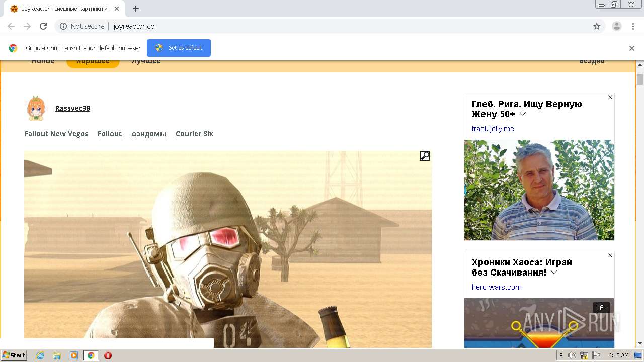644x362 pixels.
Task: Switch to the Chrome taskbar button
Action: (91, 355)
